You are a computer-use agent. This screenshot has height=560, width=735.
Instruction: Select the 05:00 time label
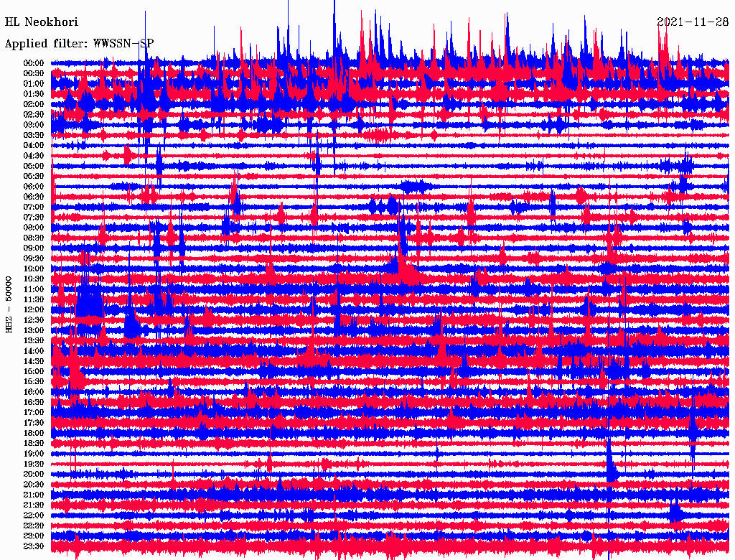click(34, 166)
